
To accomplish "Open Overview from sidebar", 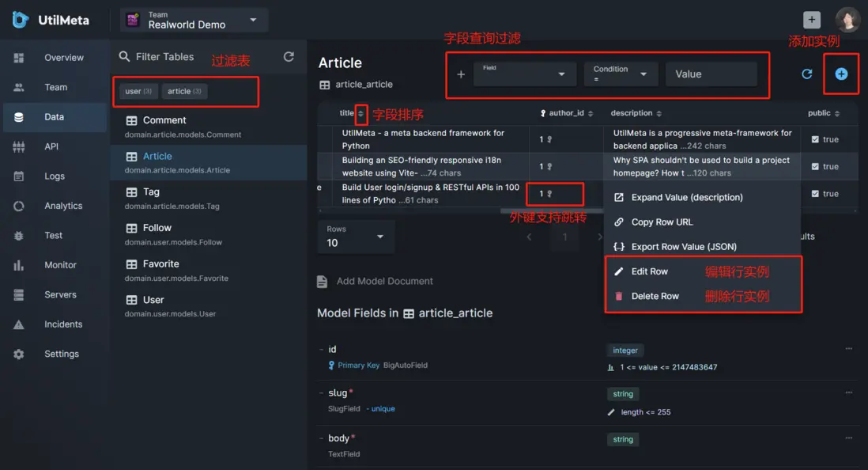I will point(55,58).
